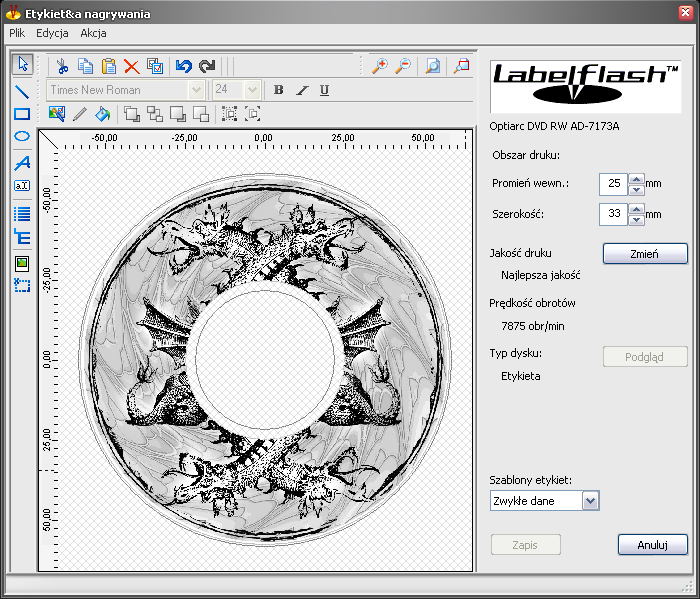Decrease the Szerokość value

point(637,220)
